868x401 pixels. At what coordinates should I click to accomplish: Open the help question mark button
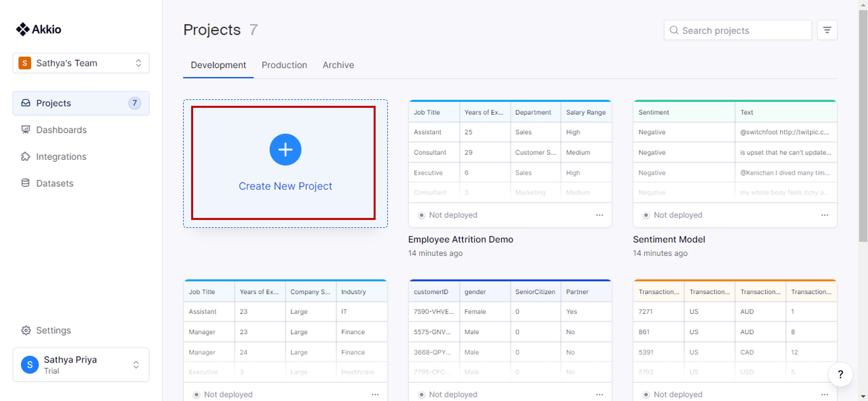[x=840, y=374]
